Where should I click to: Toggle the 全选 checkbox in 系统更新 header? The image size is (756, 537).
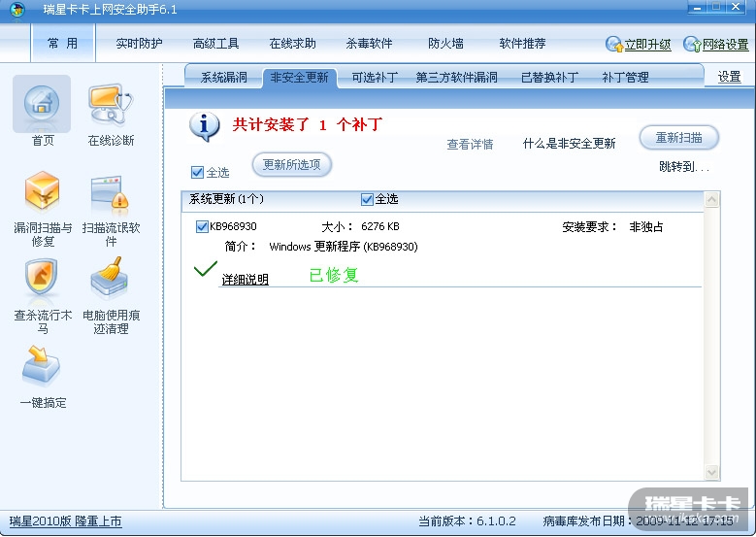[x=367, y=199]
